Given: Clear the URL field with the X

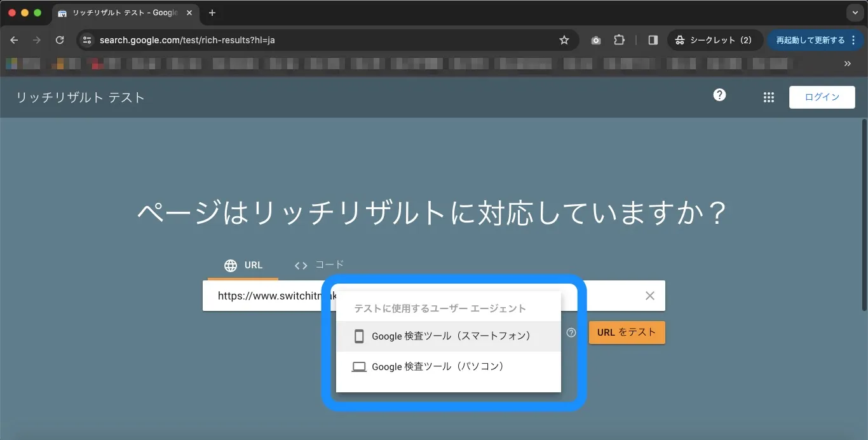Looking at the screenshot, I should (x=650, y=296).
